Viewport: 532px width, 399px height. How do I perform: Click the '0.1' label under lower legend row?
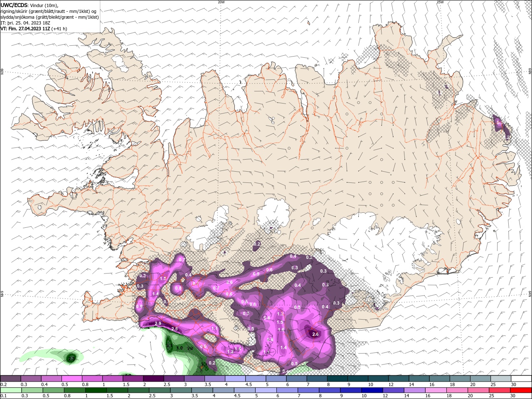pos(4,396)
